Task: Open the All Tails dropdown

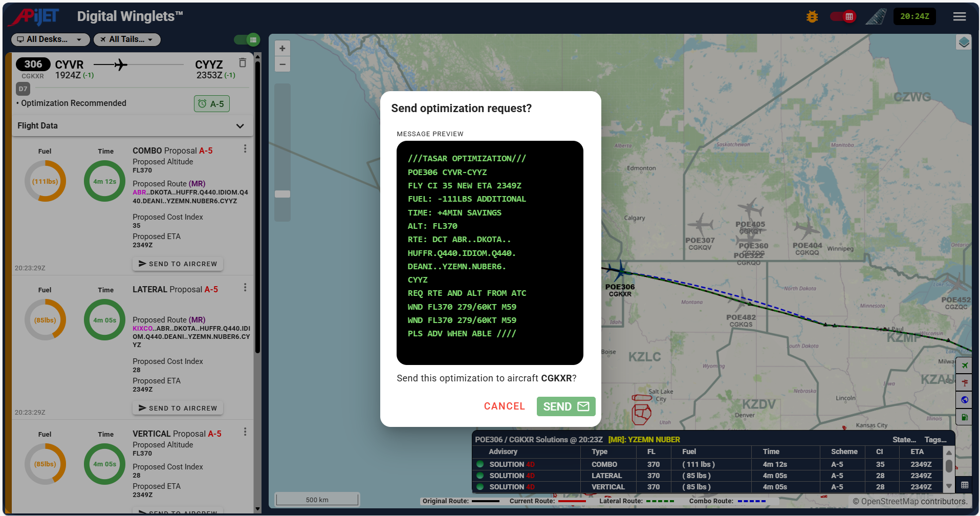Action: coord(127,39)
